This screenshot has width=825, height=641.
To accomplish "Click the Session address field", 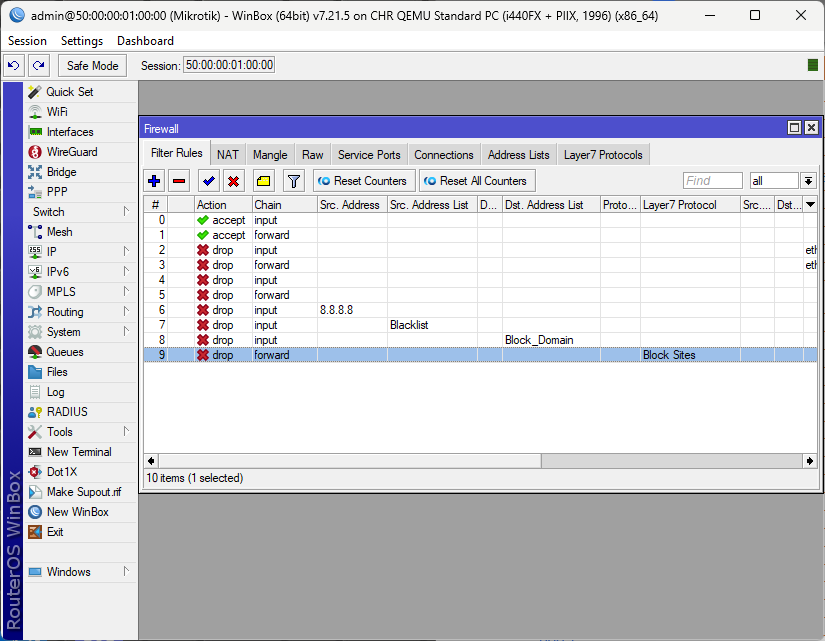I will point(229,65).
